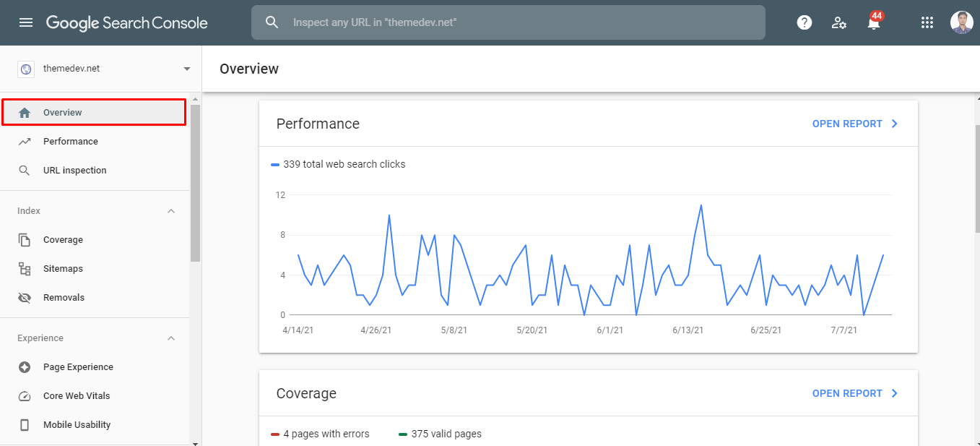The width and height of the screenshot is (980, 446).
Task: Open users and permissions settings icon
Action: click(839, 22)
